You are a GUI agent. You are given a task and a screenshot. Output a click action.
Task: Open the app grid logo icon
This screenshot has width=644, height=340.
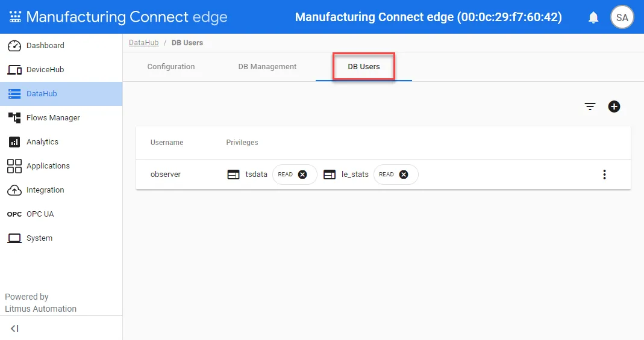click(x=15, y=17)
